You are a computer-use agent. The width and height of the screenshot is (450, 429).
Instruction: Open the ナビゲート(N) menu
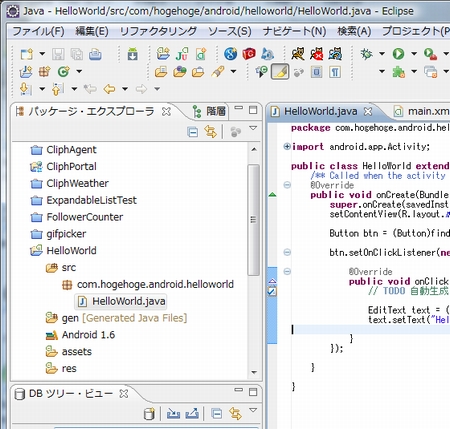[294, 31]
